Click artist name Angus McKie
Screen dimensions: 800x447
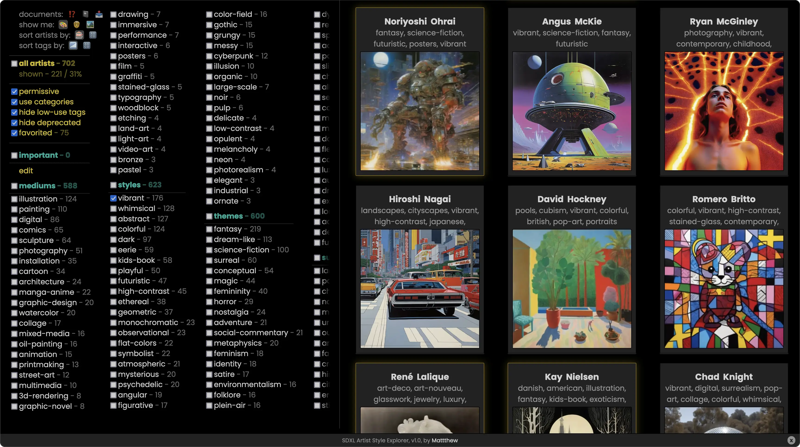click(571, 21)
